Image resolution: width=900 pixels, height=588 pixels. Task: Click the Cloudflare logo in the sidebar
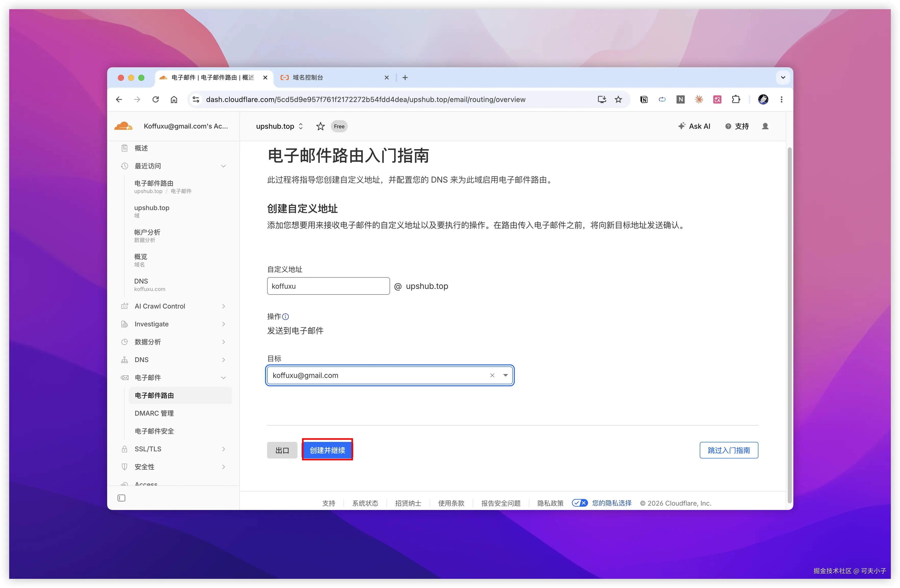[x=123, y=126]
